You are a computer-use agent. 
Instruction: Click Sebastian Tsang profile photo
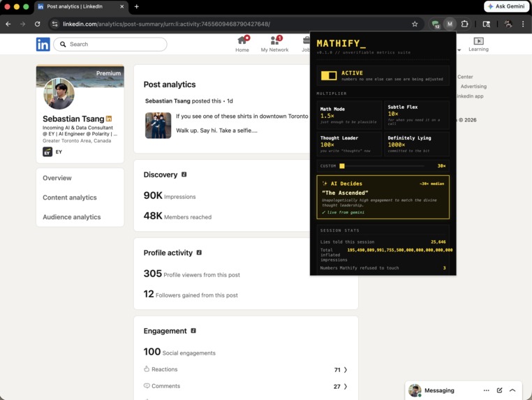(x=59, y=94)
